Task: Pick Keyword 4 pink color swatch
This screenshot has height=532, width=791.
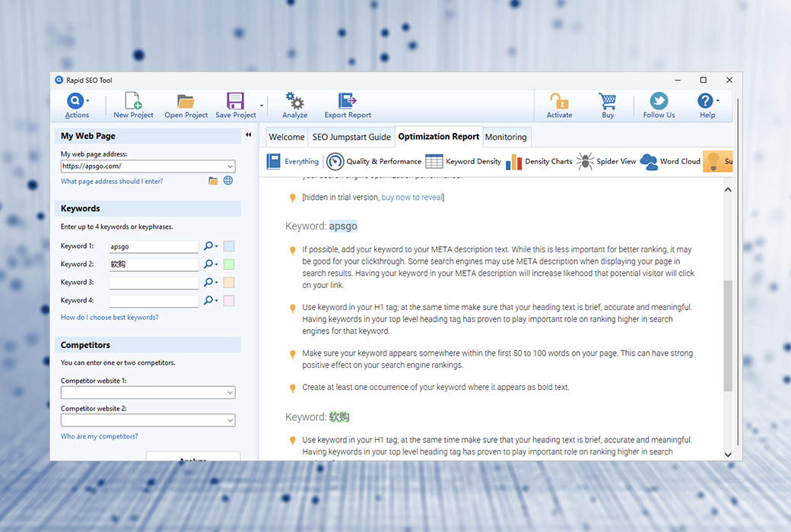Action: pos(229,300)
